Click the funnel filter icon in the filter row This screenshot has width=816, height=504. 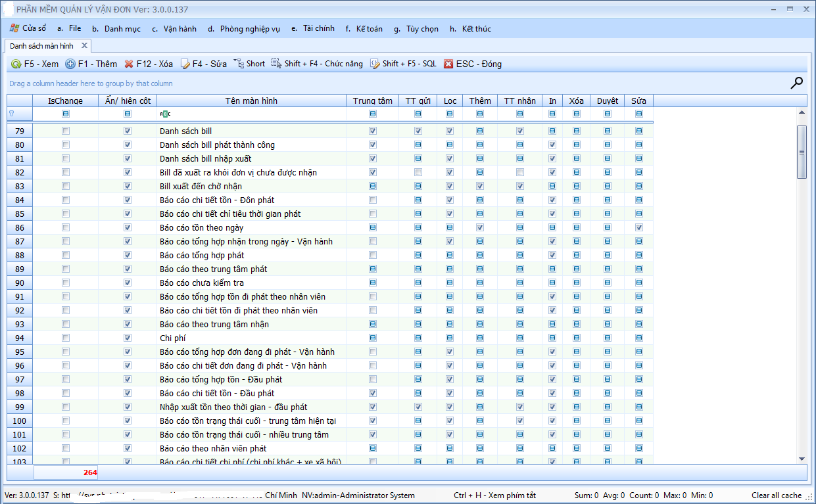pyautogui.click(x=11, y=114)
